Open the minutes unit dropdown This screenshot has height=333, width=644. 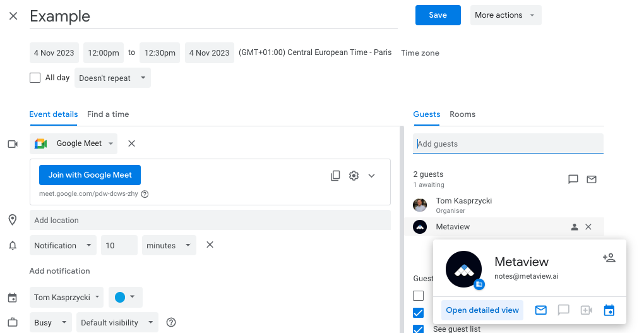coord(169,245)
